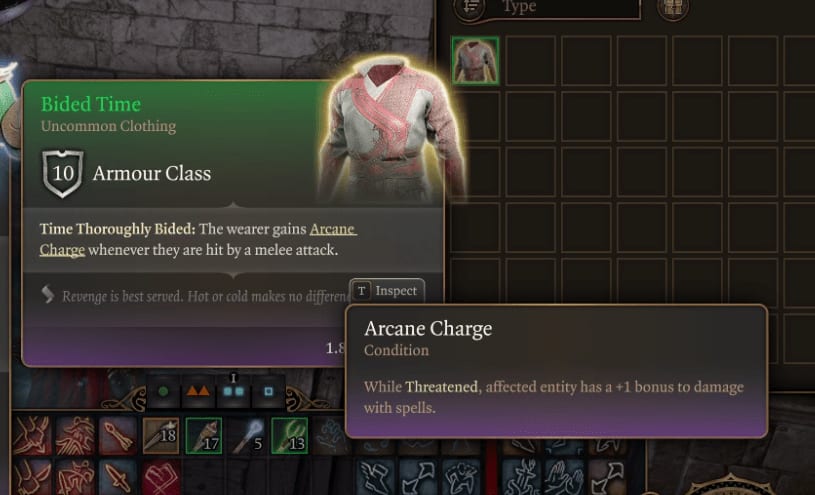The image size is (815, 495).
Task: Select the blue-tipped item with count 5
Action: point(246,435)
